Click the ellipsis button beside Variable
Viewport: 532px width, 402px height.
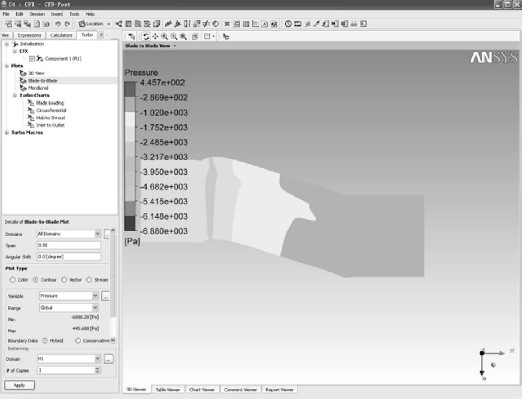point(106,296)
